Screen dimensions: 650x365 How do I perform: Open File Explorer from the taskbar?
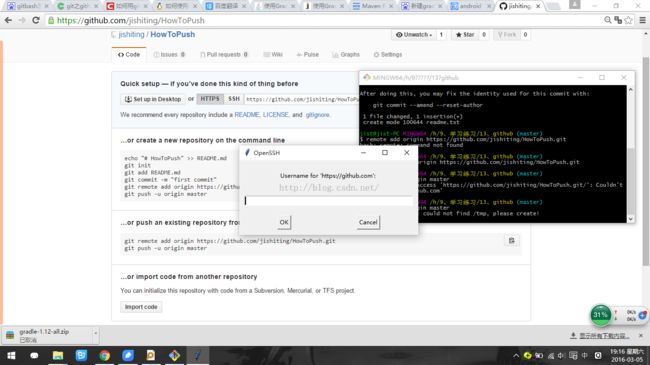coord(58,355)
